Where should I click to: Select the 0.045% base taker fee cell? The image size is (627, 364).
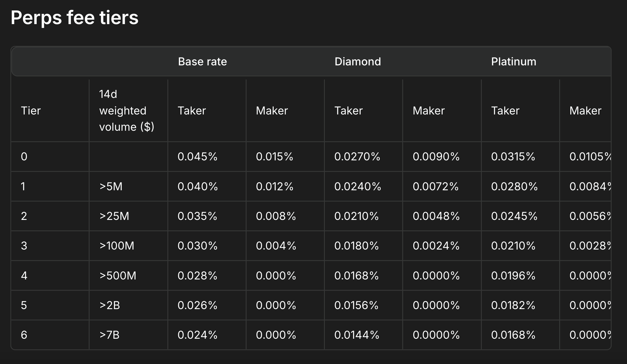(x=197, y=157)
